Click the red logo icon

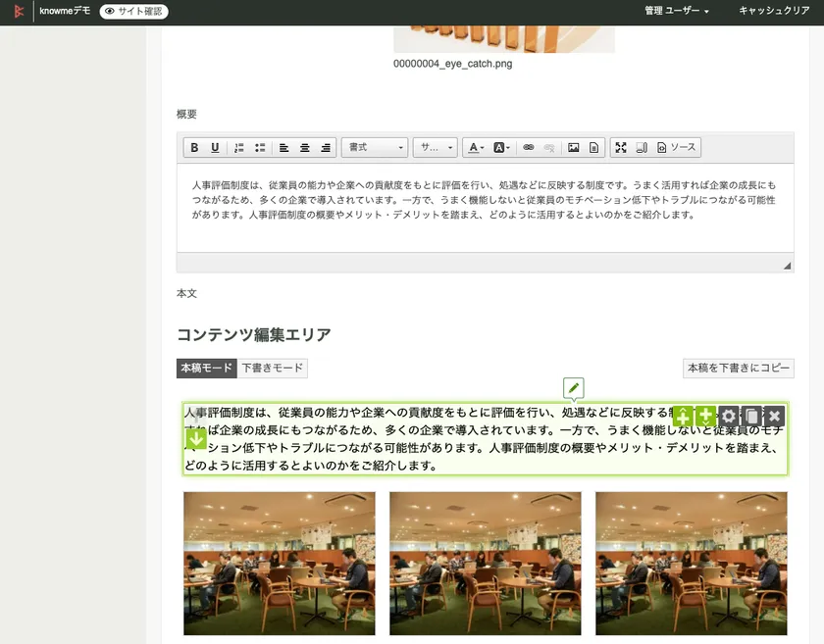(19, 11)
